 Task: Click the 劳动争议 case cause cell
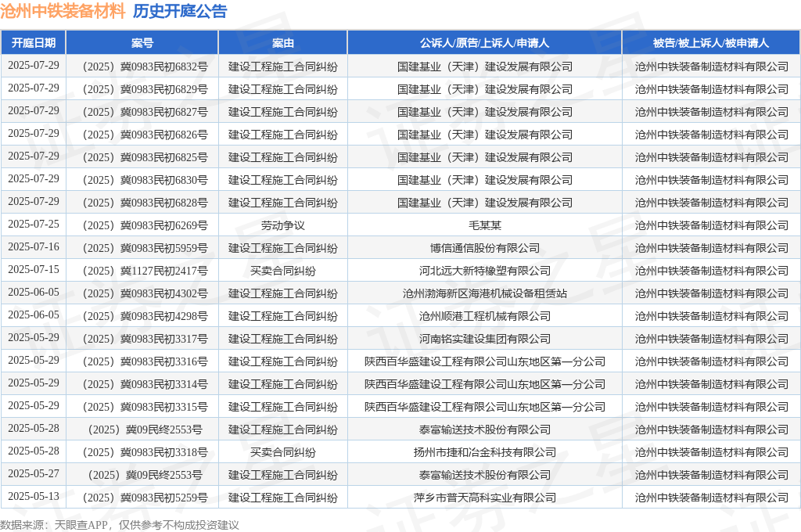(283, 225)
